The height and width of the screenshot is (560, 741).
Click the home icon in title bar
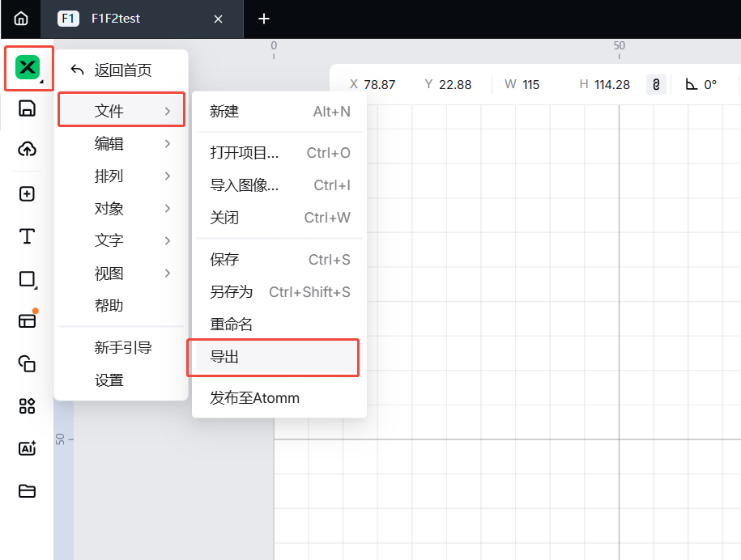click(x=21, y=19)
